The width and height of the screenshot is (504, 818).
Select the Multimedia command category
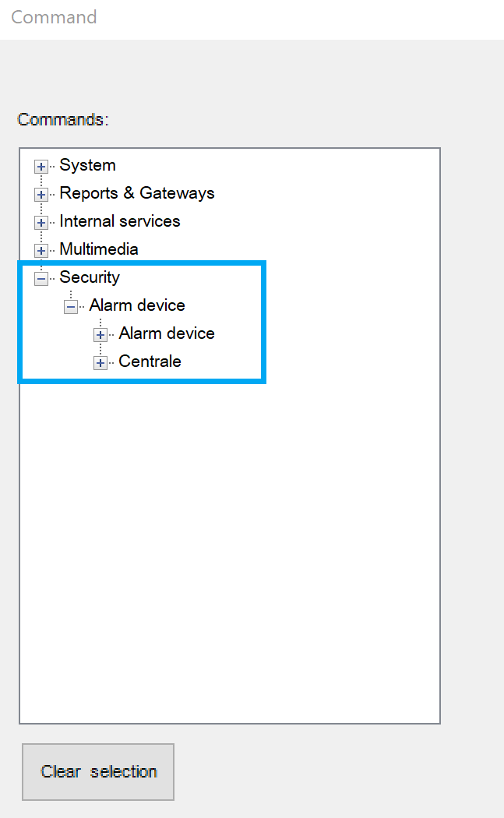point(98,249)
